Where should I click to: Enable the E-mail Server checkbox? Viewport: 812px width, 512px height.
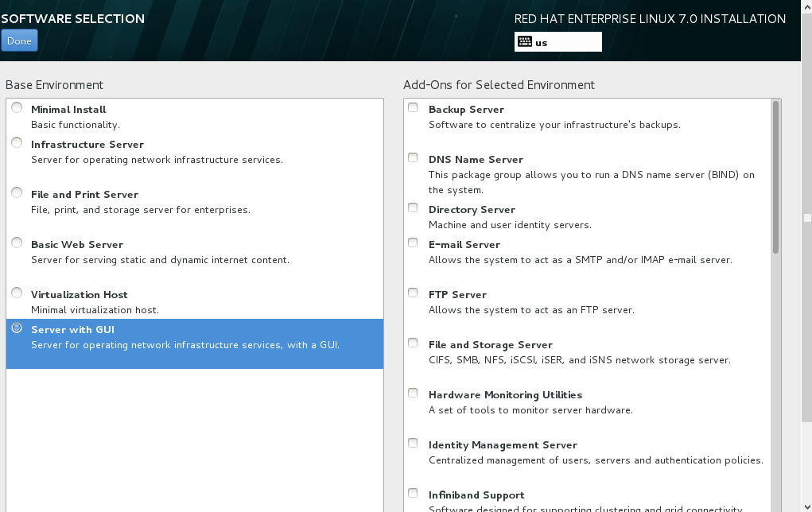pos(413,242)
